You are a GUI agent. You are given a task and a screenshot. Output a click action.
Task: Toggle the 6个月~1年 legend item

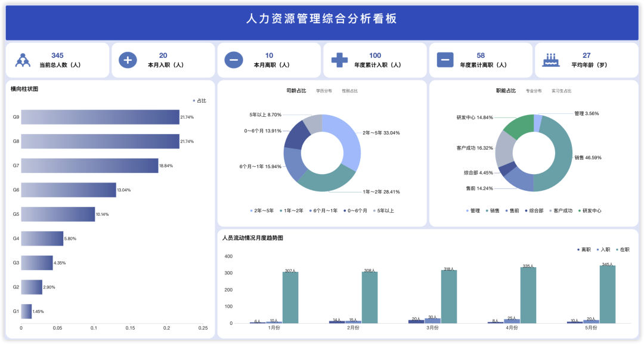coord(323,210)
